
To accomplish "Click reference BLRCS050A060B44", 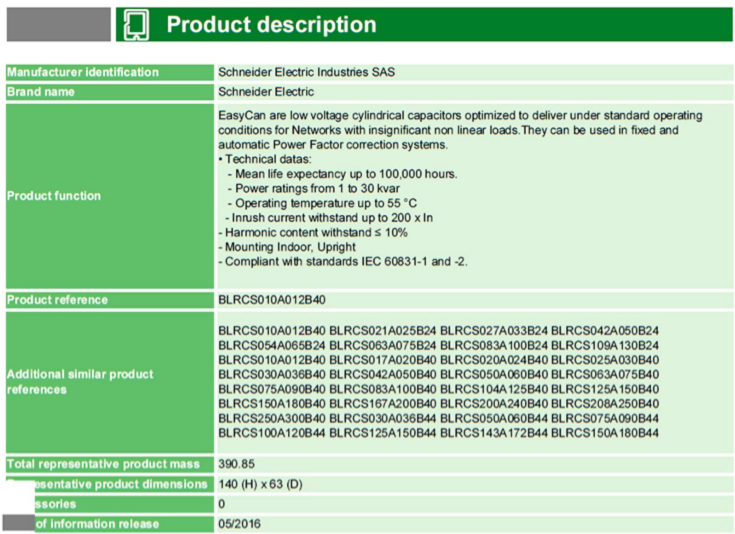I will coord(494,418).
